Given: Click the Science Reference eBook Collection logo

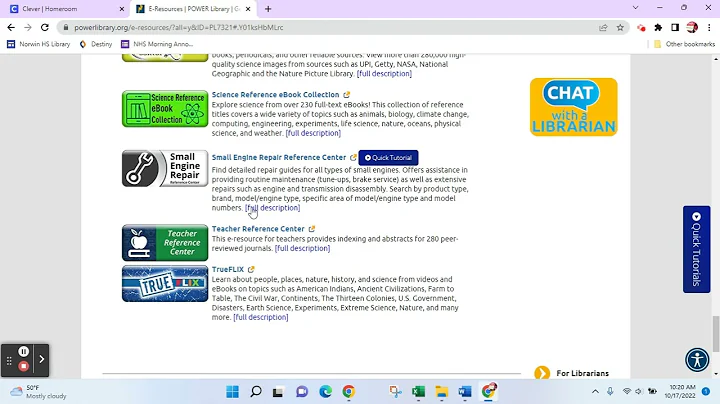Looking at the screenshot, I should tap(165, 109).
